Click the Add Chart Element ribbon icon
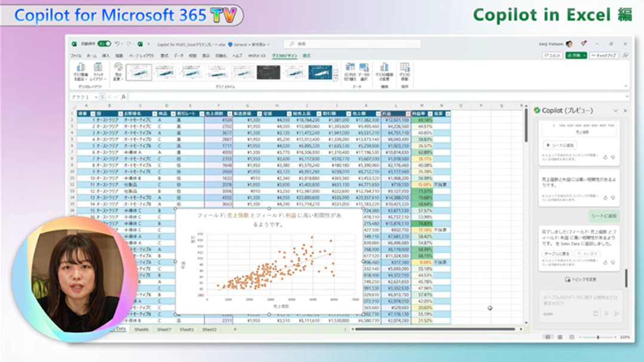The height and width of the screenshot is (362, 644). (x=79, y=69)
